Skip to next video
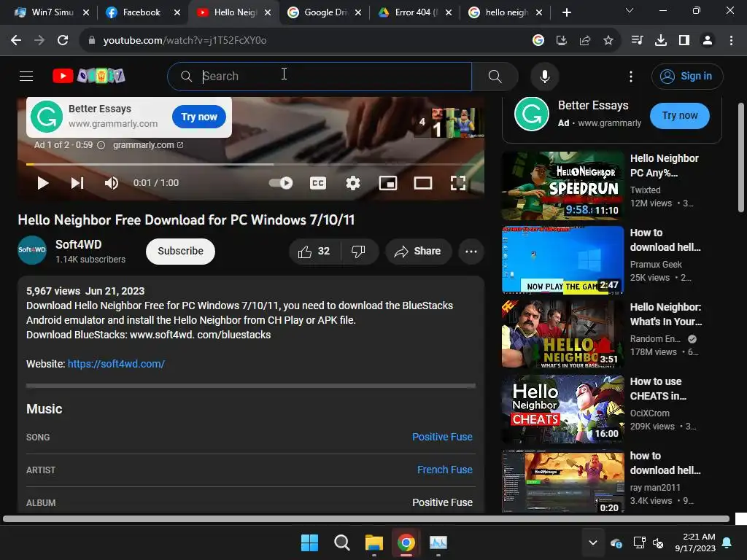The width and height of the screenshot is (747, 560). (77, 183)
